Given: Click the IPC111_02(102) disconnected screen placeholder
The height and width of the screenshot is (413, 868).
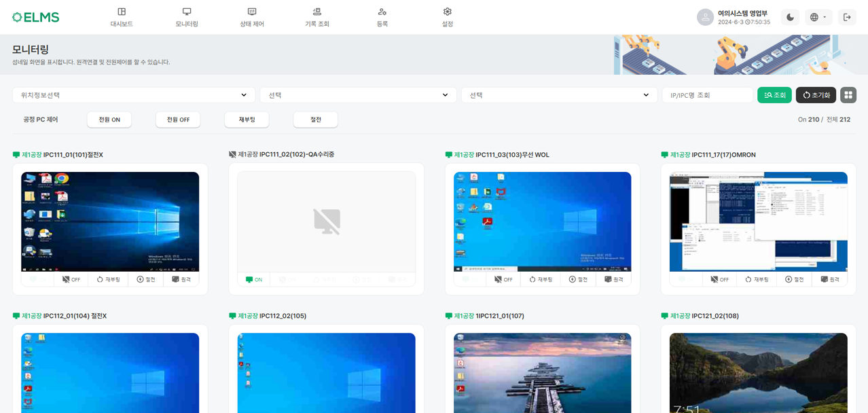Looking at the screenshot, I should (327, 221).
